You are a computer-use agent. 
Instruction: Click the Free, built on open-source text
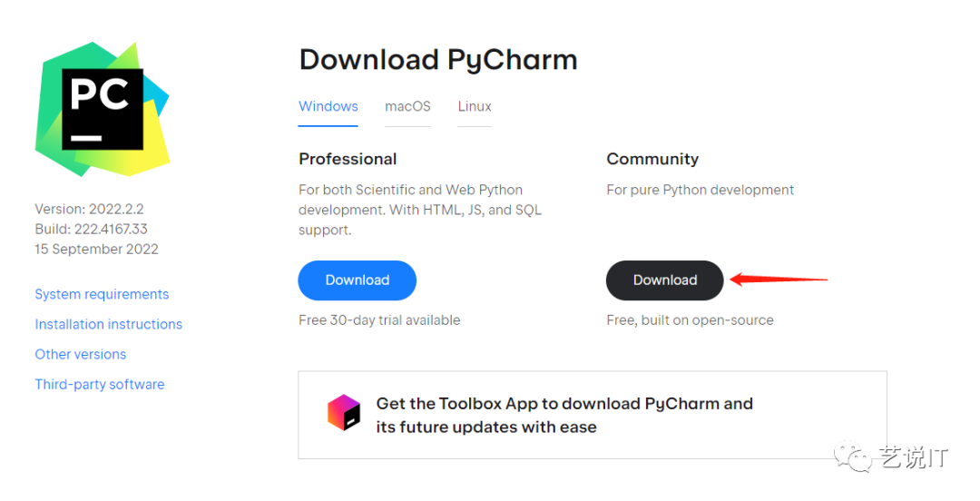[x=690, y=320]
